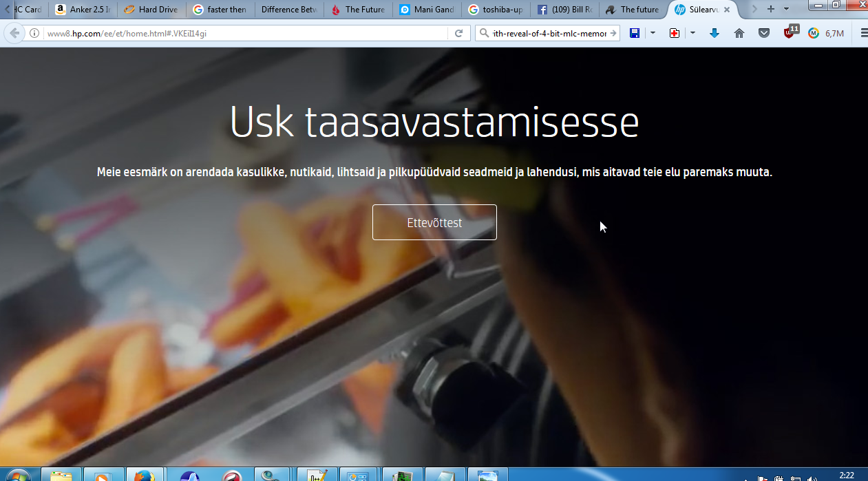Screen dimensions: 868x481
Task: Click the 'Meie eesmärk on arendada' paragraph
Action: pyautogui.click(x=434, y=172)
